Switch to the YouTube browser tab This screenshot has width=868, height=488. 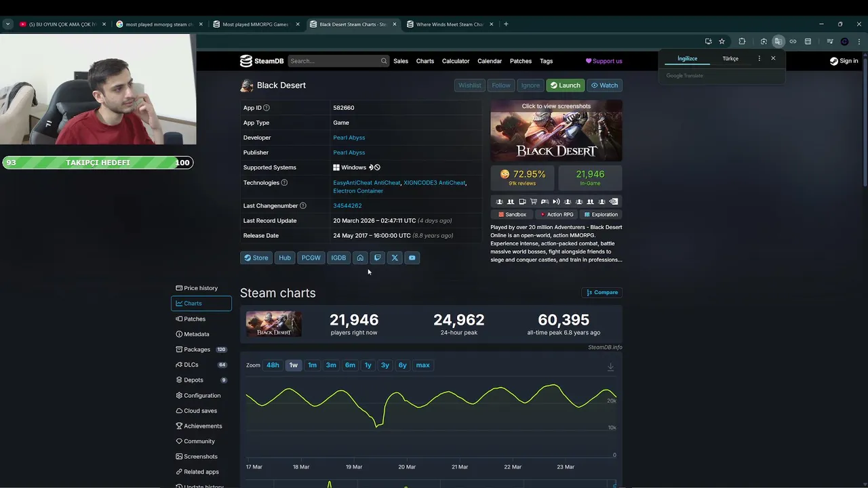[62, 24]
